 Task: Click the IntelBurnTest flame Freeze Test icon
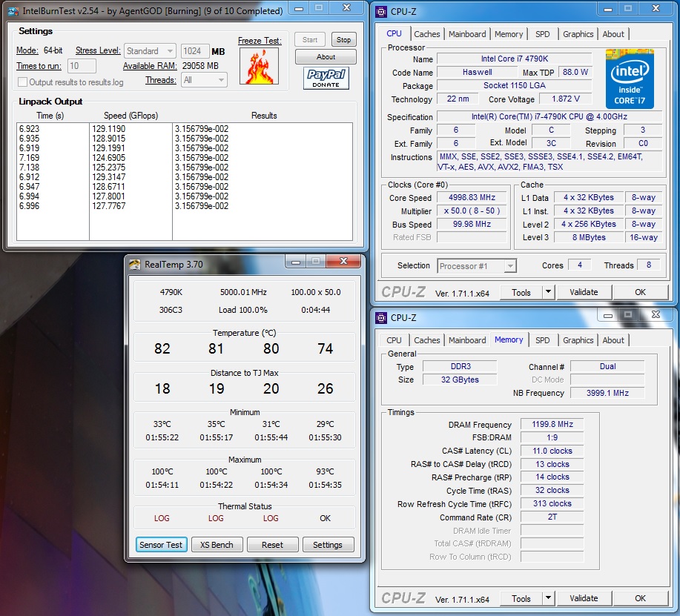tap(259, 66)
